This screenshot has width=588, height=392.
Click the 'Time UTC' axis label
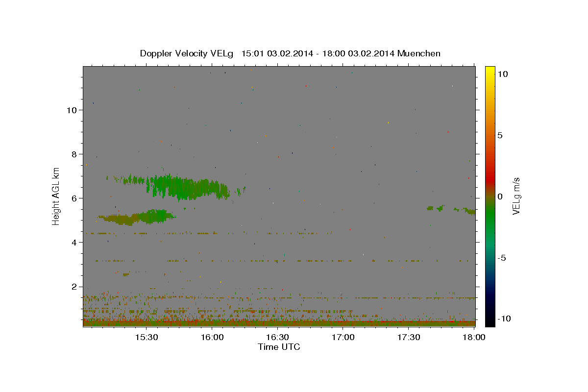(x=279, y=347)
